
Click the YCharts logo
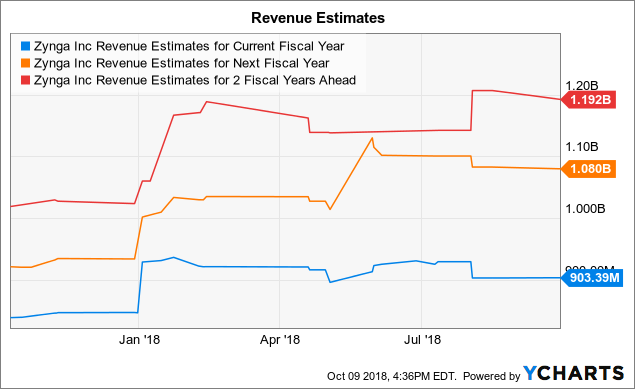coord(573,373)
